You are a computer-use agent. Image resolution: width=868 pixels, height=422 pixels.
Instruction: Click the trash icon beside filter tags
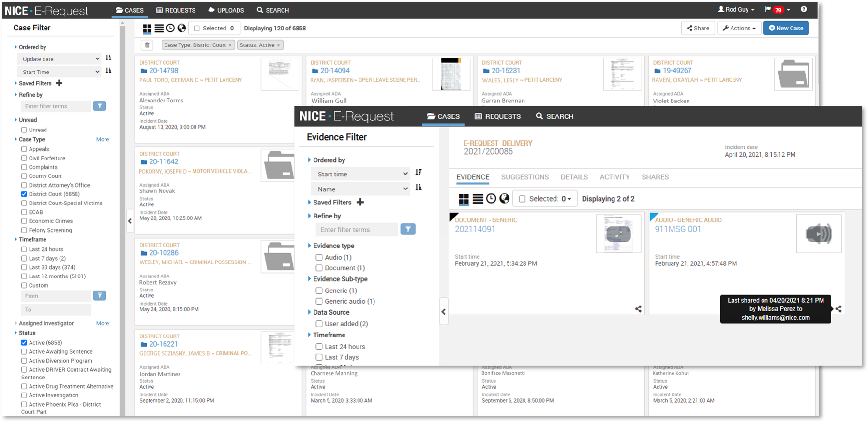point(147,45)
